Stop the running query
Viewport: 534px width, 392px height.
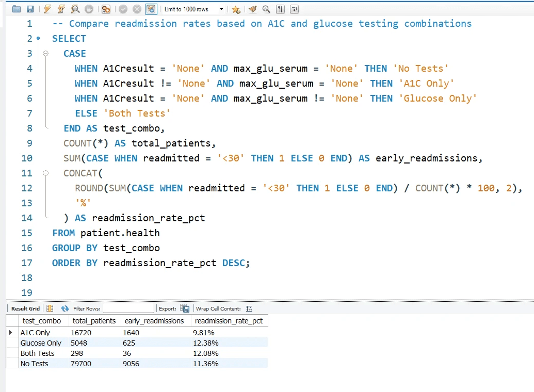89,9
